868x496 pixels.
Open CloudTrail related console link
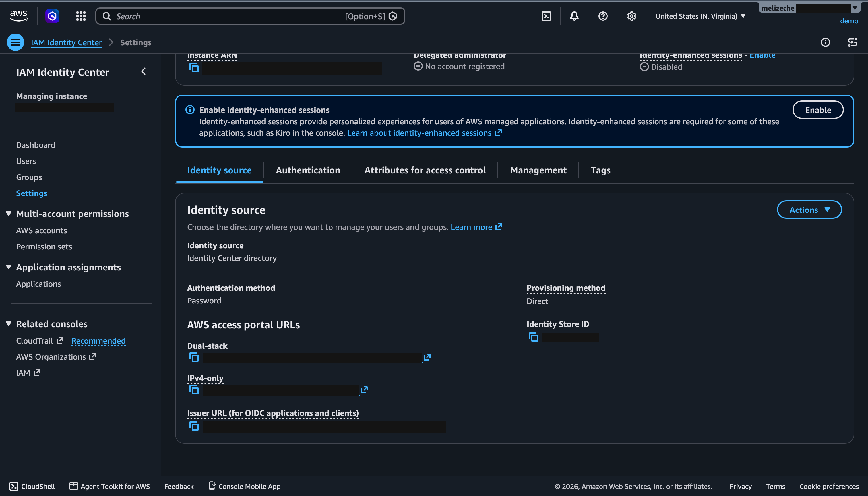point(40,341)
